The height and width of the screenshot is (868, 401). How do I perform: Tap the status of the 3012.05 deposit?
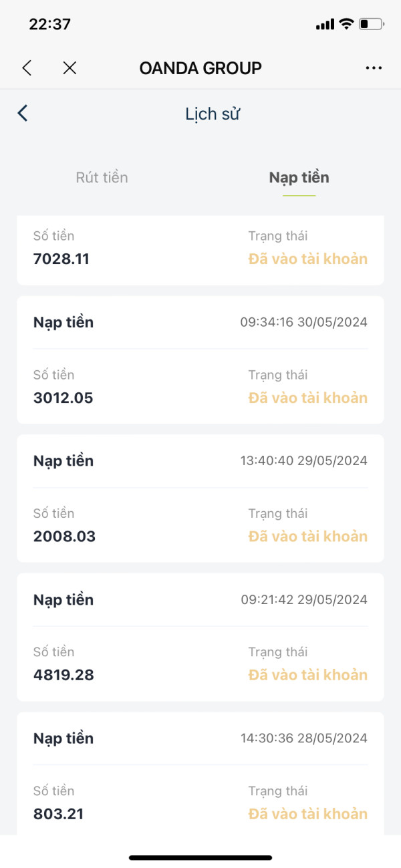point(307,398)
